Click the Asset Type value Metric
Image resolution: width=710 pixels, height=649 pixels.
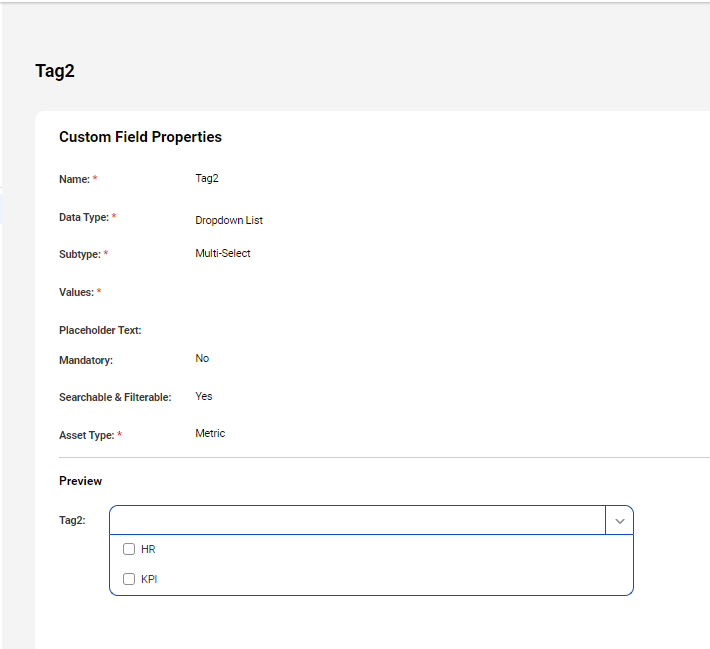coord(210,433)
